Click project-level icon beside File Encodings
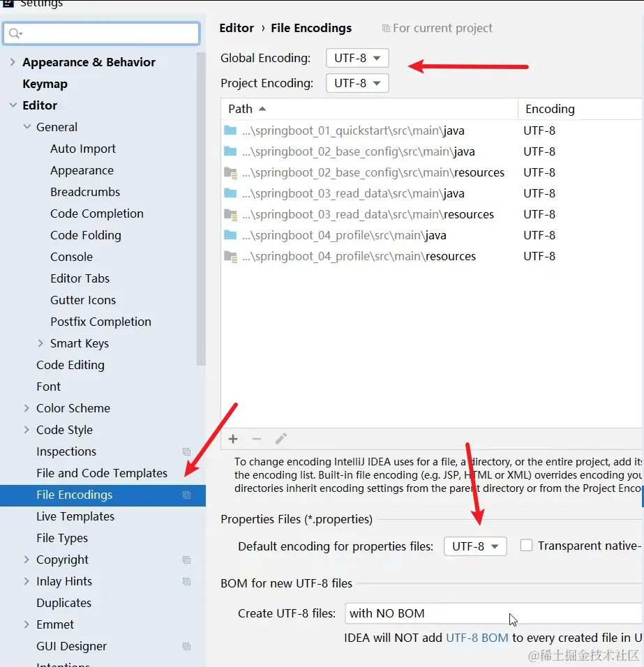Screen dimensions: 644x667 [186, 495]
